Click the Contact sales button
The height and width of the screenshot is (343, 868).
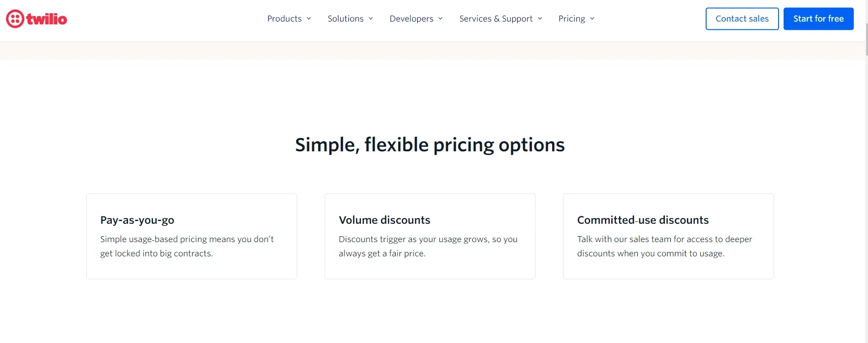pyautogui.click(x=742, y=19)
